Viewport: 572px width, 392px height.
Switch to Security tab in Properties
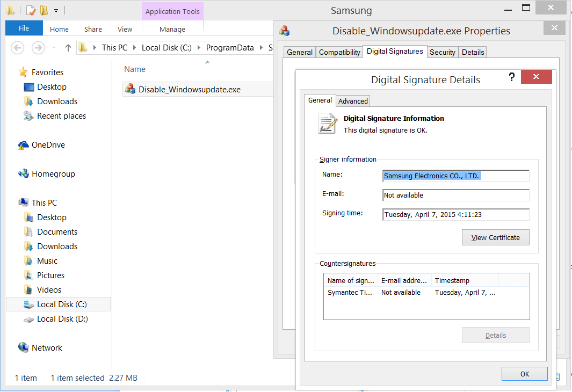(442, 52)
